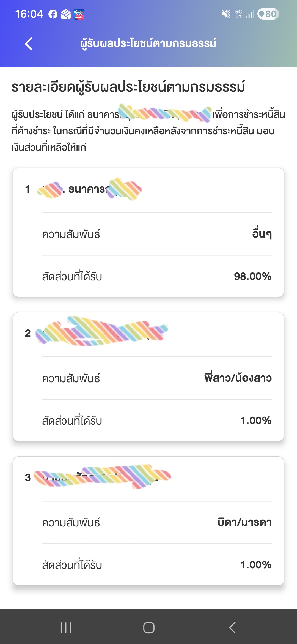Tap the 16:04 clock in status bar
Image resolution: width=297 pixels, height=644 pixels.
[x=29, y=14]
